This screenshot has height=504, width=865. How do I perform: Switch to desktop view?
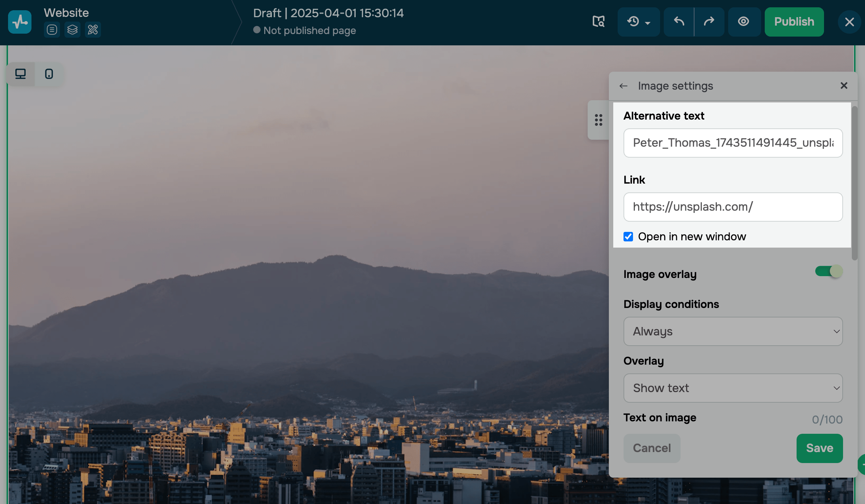click(20, 74)
